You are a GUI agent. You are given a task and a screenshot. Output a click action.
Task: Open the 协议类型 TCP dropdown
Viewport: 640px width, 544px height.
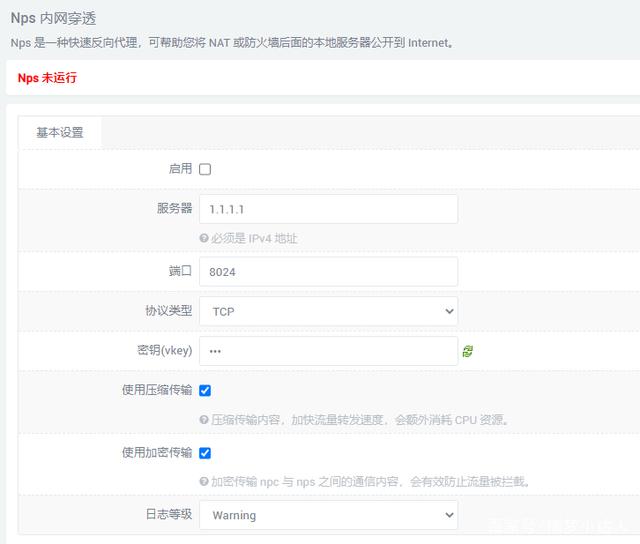pos(329,311)
